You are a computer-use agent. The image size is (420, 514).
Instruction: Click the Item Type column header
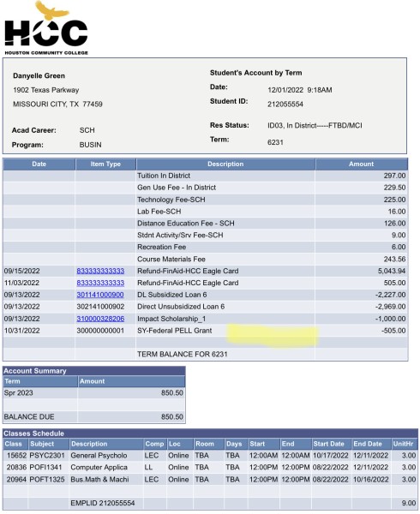click(x=105, y=164)
